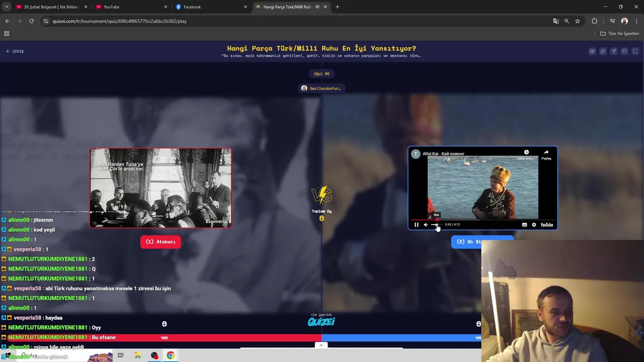Click the channel avatar on Altai Kai video
This screenshot has width=644, height=362.
click(x=416, y=154)
